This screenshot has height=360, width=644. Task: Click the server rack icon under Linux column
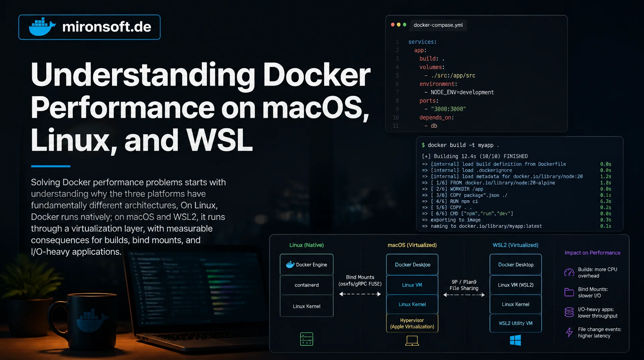tap(307, 339)
